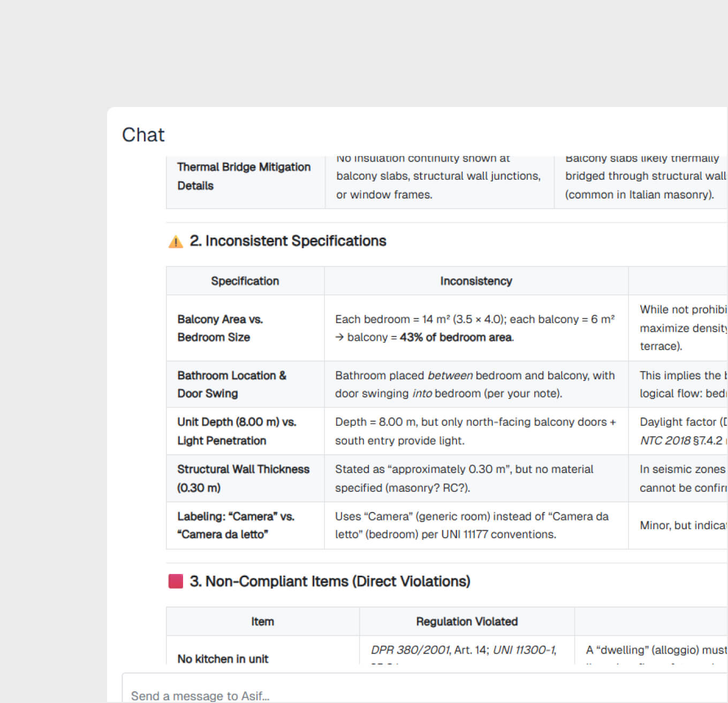Click the "Thermal Bridge Mitigation Details" cell
Screen dimensions: 728x703
(244, 177)
